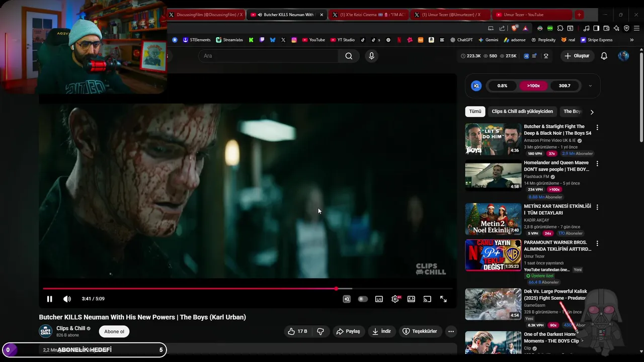
Task: Subscribe using the Abone ol button
Action: tap(114, 331)
